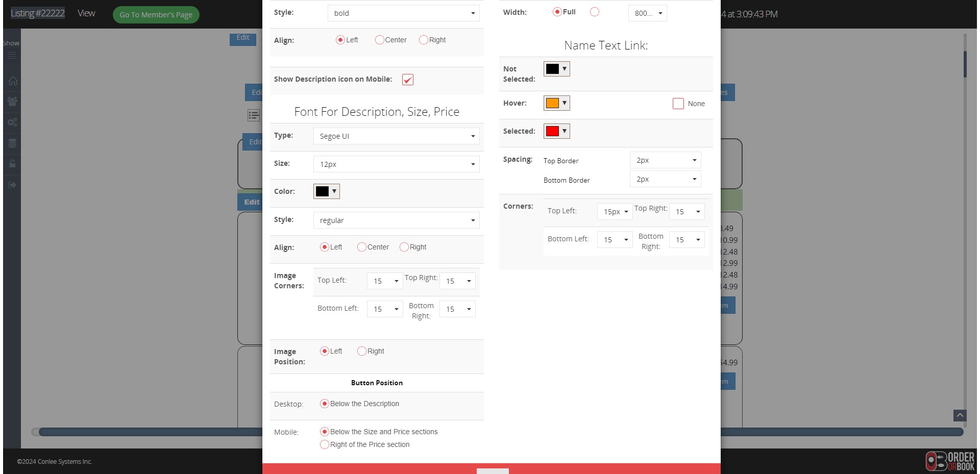The height and width of the screenshot is (474, 980).
Task: Click the horizontal scrollbar along the page bottom
Action: pos(501,432)
